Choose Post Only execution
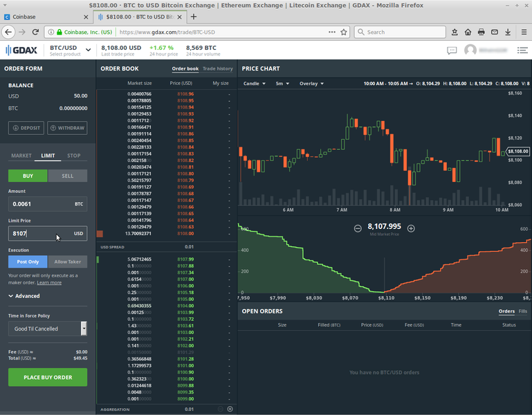 [28, 261]
